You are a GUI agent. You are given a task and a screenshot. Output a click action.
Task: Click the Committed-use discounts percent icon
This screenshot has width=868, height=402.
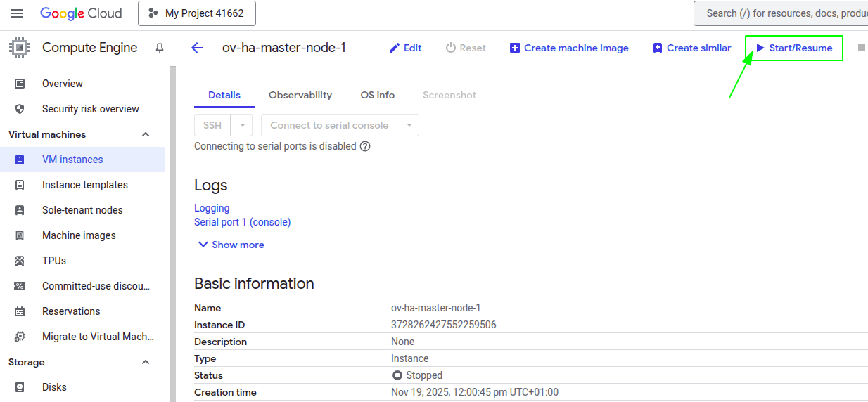[x=20, y=286]
